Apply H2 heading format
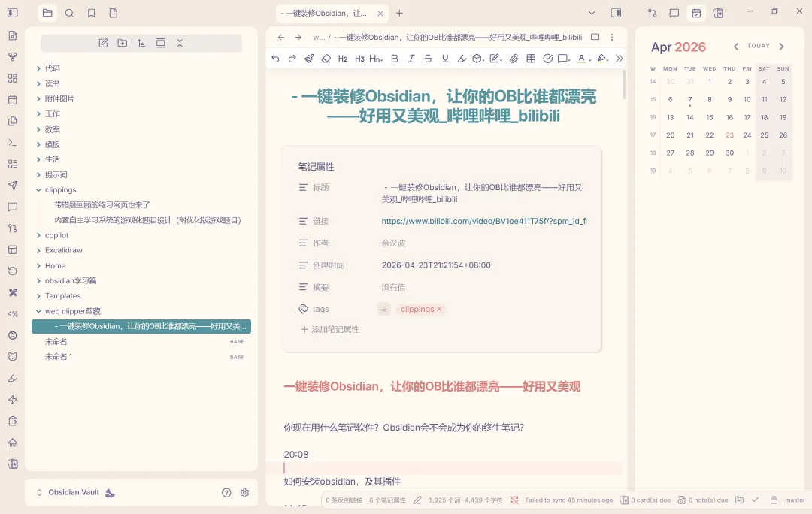812x514 pixels. (343, 59)
